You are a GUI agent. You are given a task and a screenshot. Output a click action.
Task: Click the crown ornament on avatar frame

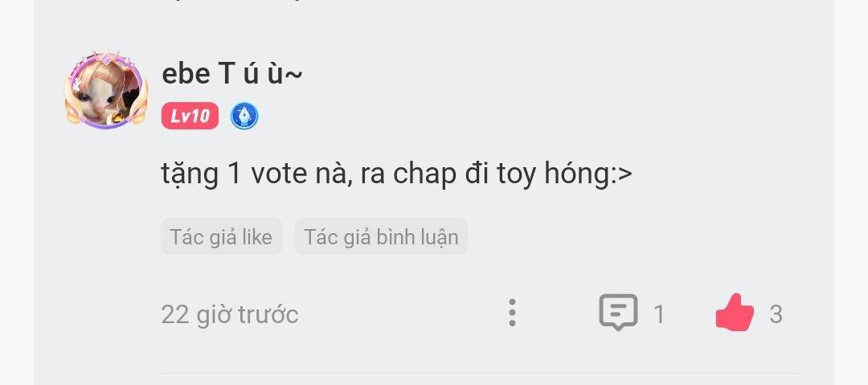click(x=106, y=57)
